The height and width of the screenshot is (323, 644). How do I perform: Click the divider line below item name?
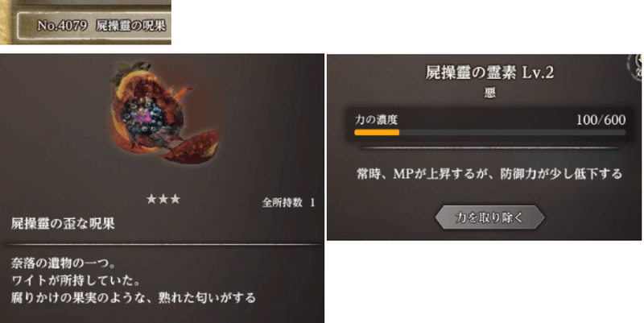(163, 245)
